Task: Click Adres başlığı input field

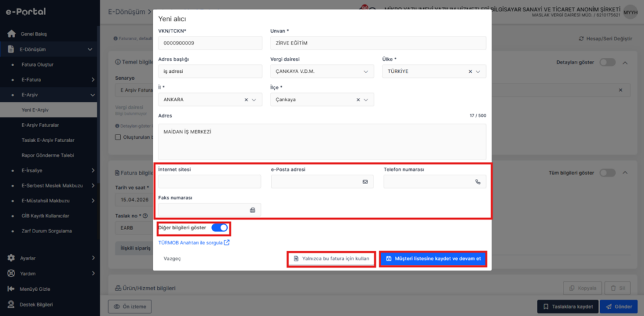Action: coord(210,72)
